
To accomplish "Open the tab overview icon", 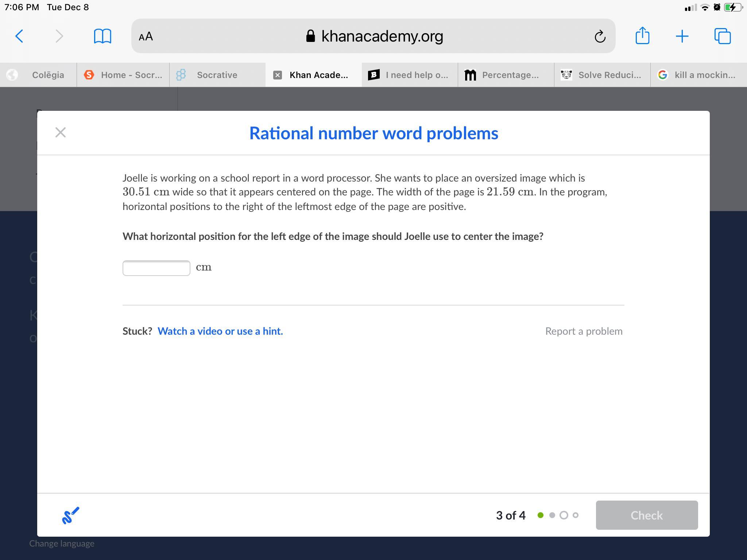I will click(722, 36).
